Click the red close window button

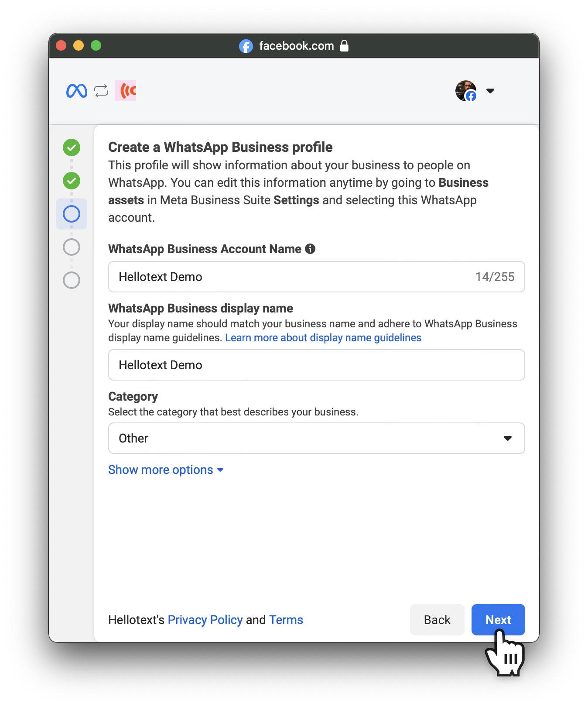click(61, 45)
